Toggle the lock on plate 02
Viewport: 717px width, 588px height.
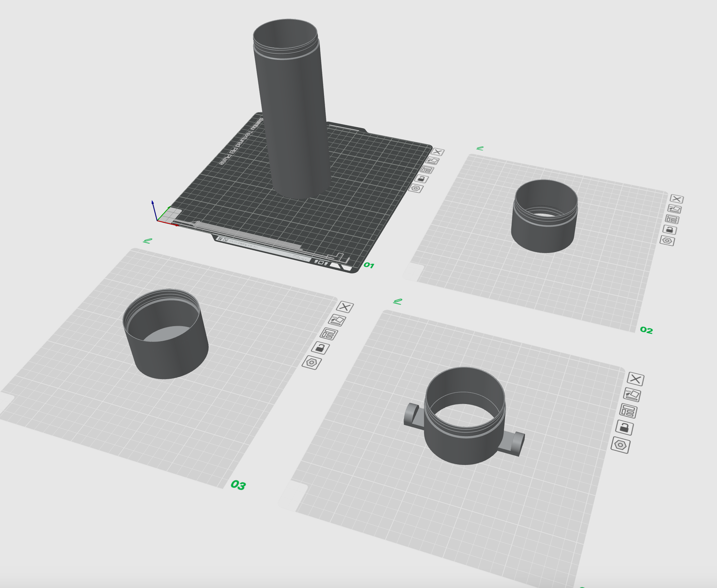pyautogui.click(x=669, y=230)
